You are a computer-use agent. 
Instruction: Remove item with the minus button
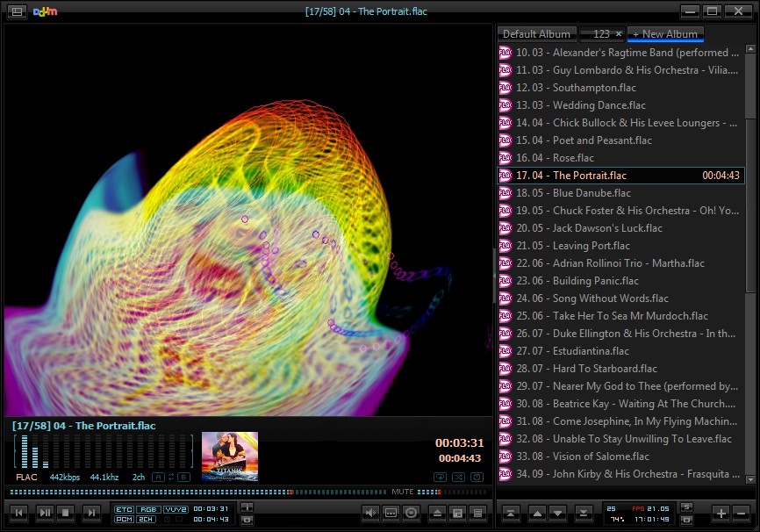(741, 513)
